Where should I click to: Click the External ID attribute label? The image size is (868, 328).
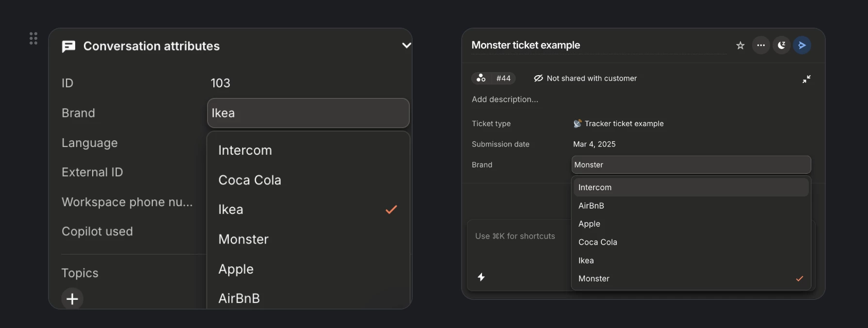pyautogui.click(x=92, y=172)
